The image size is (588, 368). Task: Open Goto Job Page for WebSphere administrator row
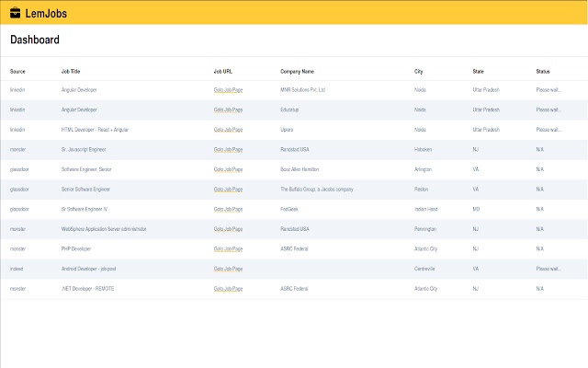pos(228,229)
